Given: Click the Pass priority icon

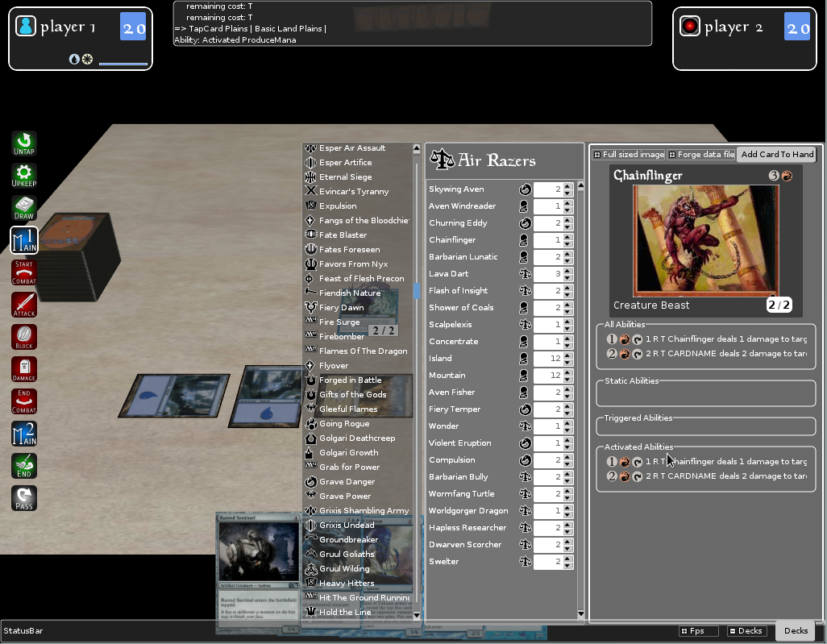Looking at the screenshot, I should pyautogui.click(x=24, y=498).
